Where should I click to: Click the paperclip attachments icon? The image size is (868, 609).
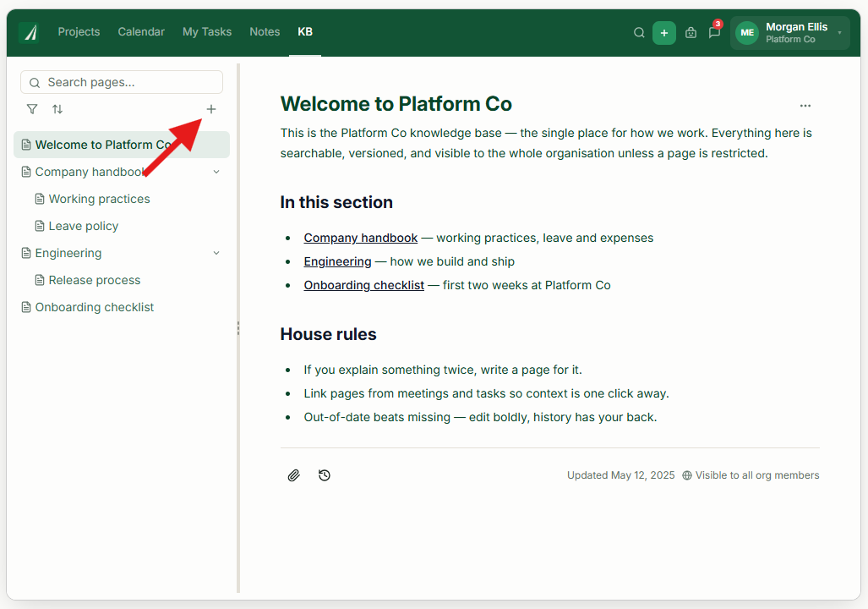click(293, 475)
